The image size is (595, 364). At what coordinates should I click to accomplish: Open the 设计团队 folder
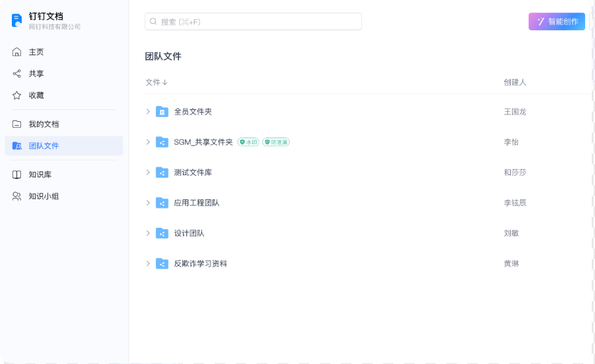[189, 233]
